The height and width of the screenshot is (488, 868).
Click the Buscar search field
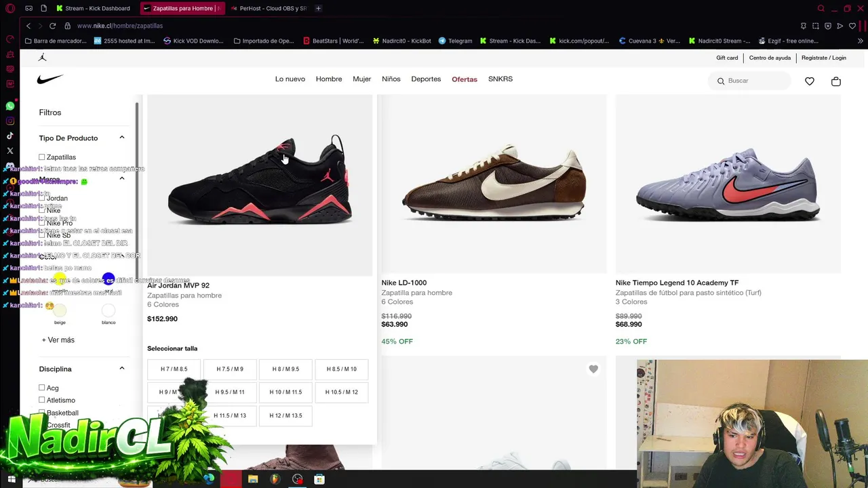(750, 81)
